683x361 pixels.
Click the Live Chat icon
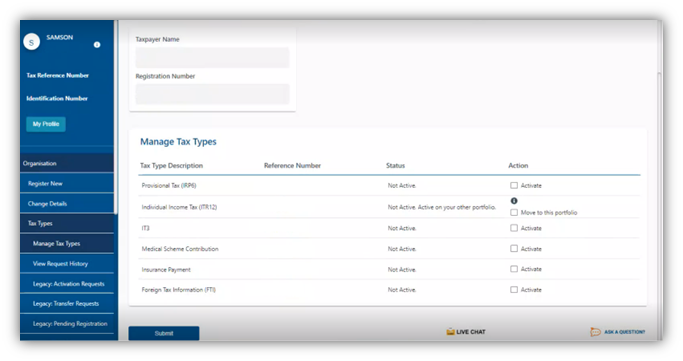pos(450,332)
